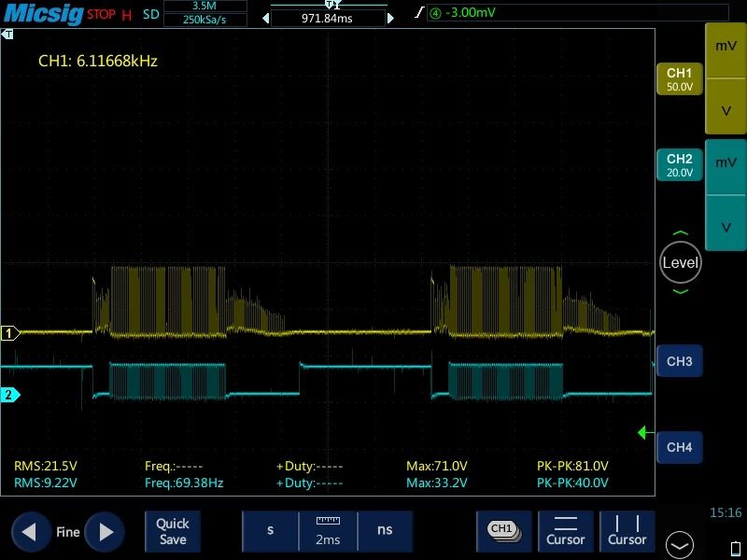
Task: Select the ns timebase unit
Action: tap(385, 531)
